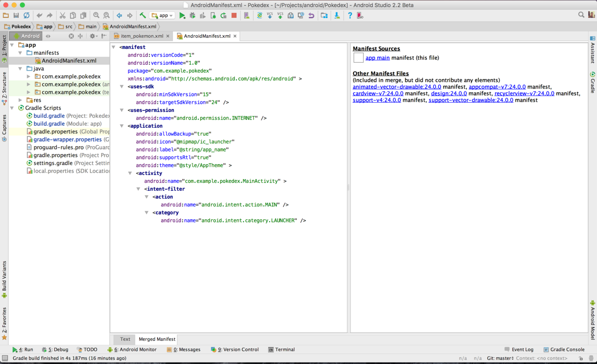Collapse the manifests folder
Viewport: 597px width, 364px height.
pyautogui.click(x=20, y=53)
